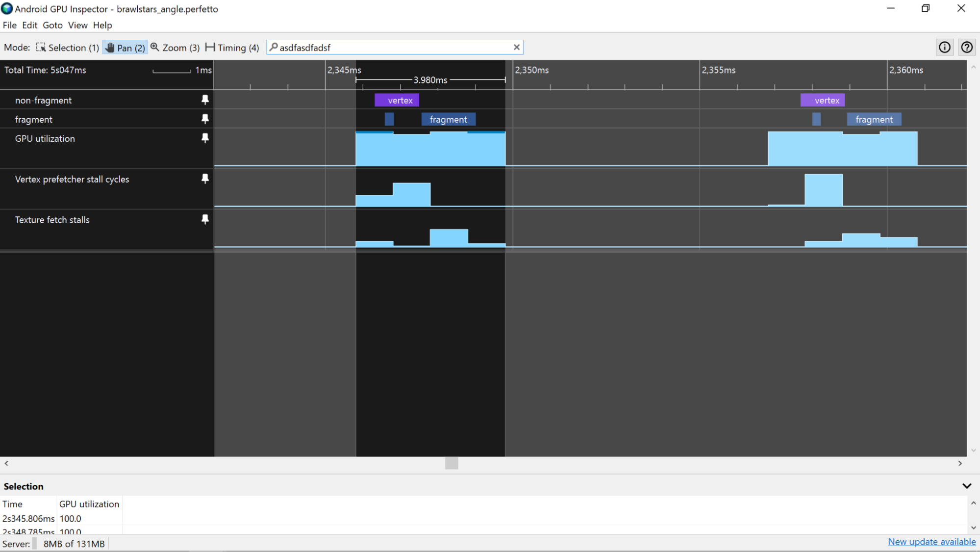Collapse the Selection panel chevron

click(966, 486)
